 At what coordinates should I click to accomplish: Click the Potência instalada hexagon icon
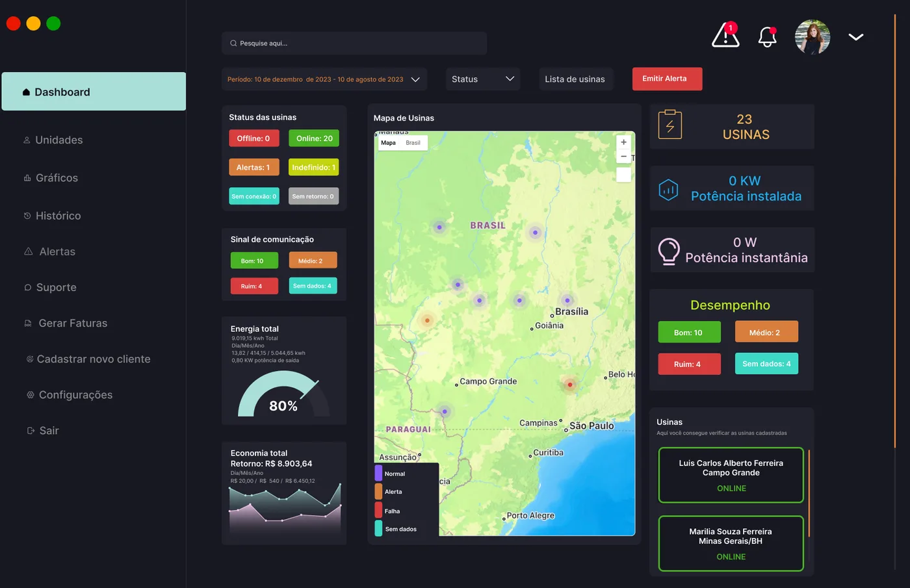[x=668, y=190]
